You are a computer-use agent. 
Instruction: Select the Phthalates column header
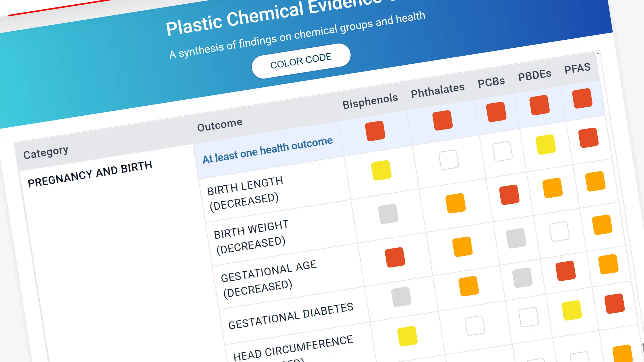[x=437, y=90]
